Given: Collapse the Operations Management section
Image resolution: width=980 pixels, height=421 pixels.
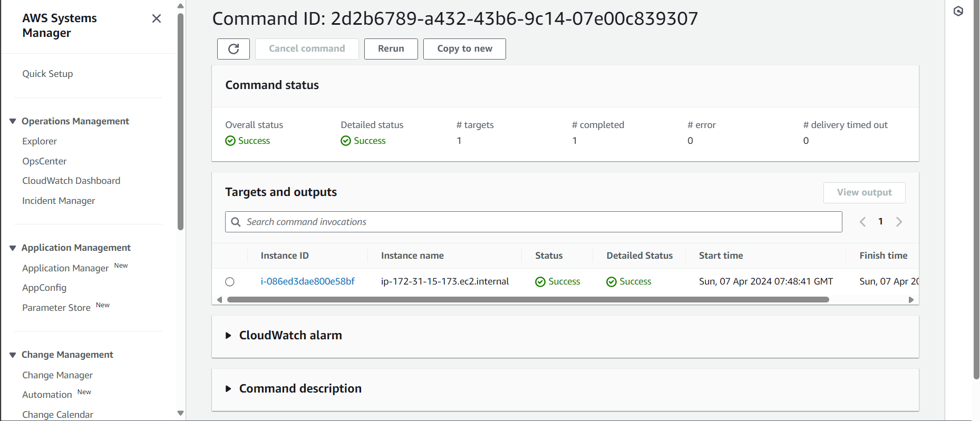Looking at the screenshot, I should click(x=13, y=122).
